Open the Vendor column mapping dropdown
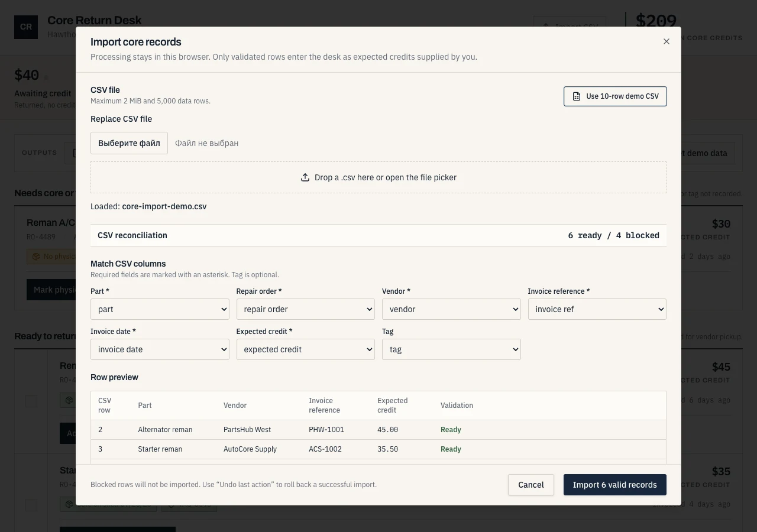 pyautogui.click(x=451, y=309)
